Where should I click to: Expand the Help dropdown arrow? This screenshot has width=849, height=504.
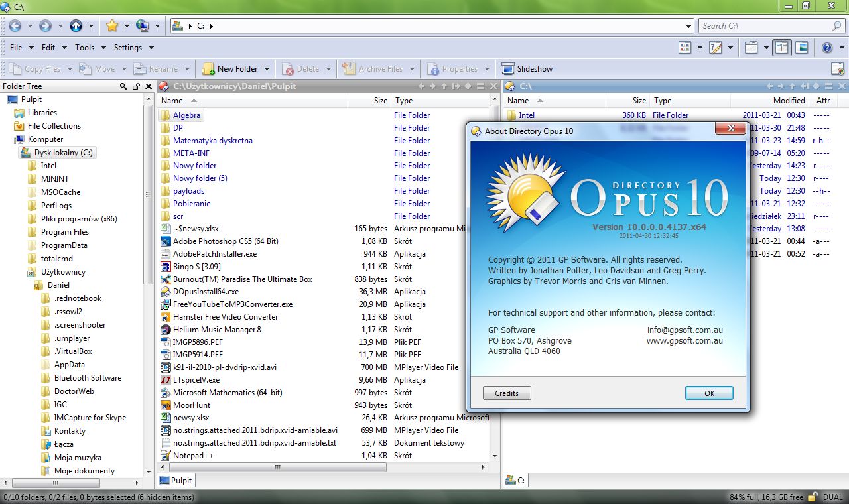click(842, 48)
